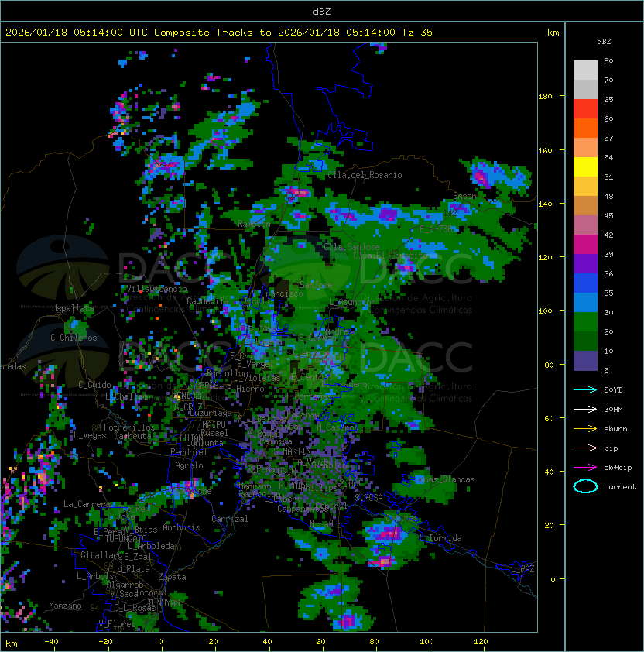Click the Luzuriaga place label
Screen dimensions: 644x652
coord(211,413)
